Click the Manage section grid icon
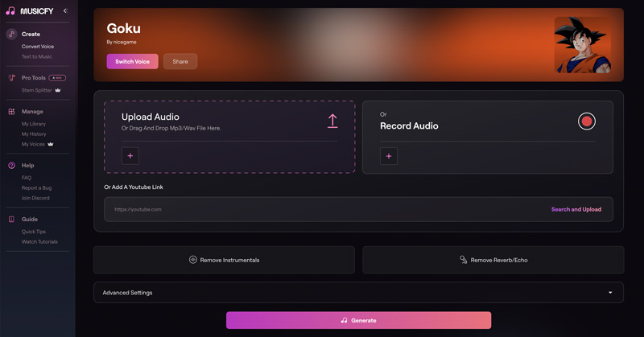Image resolution: width=644 pixels, height=337 pixels. click(11, 112)
